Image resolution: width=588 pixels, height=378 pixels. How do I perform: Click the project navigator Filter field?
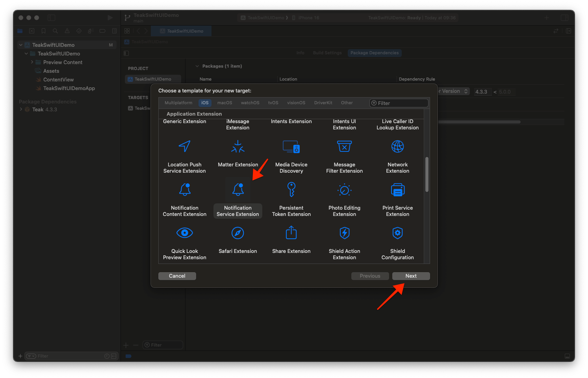click(x=71, y=356)
